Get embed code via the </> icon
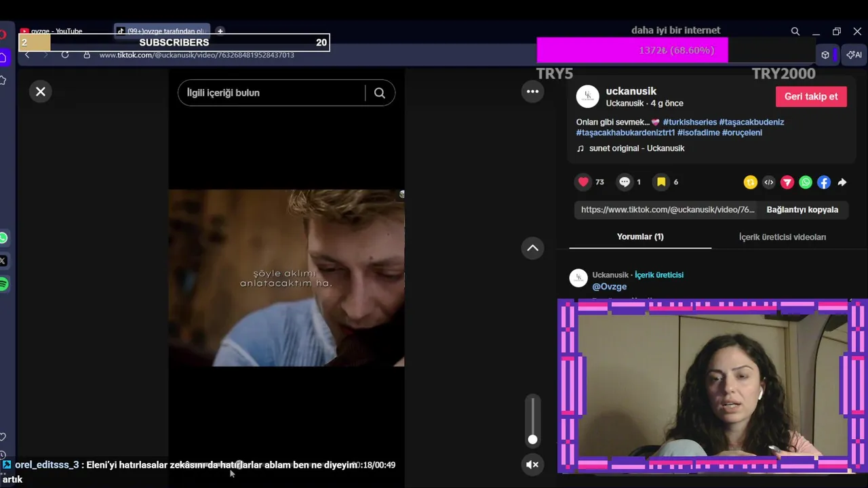The height and width of the screenshot is (488, 868). click(768, 182)
